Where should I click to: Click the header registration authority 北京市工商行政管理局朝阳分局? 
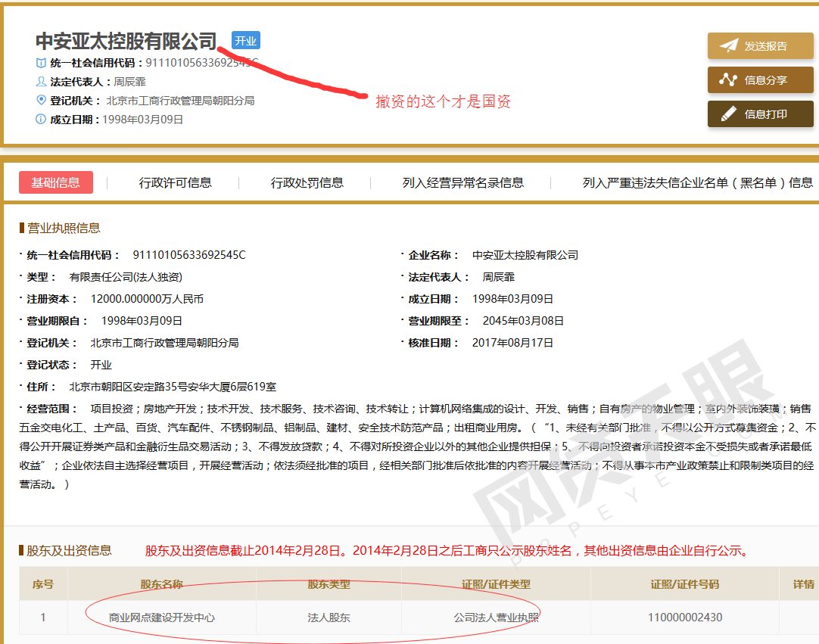click(x=181, y=101)
